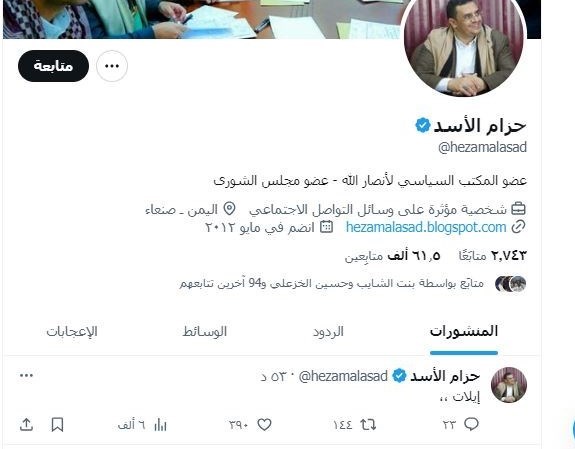The height and width of the screenshot is (449, 575).
Task: Click the share upload icon on tweet
Action: 26,424
